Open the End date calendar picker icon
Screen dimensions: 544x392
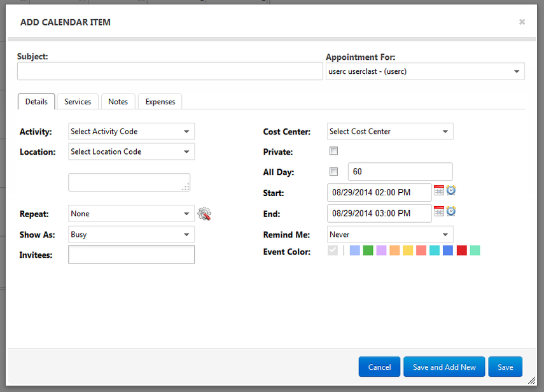tap(439, 211)
